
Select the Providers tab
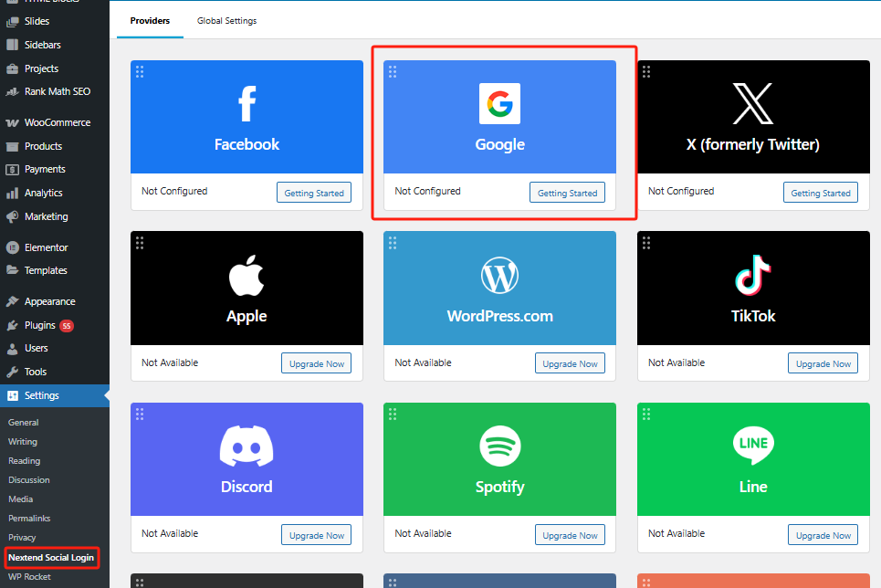point(150,19)
